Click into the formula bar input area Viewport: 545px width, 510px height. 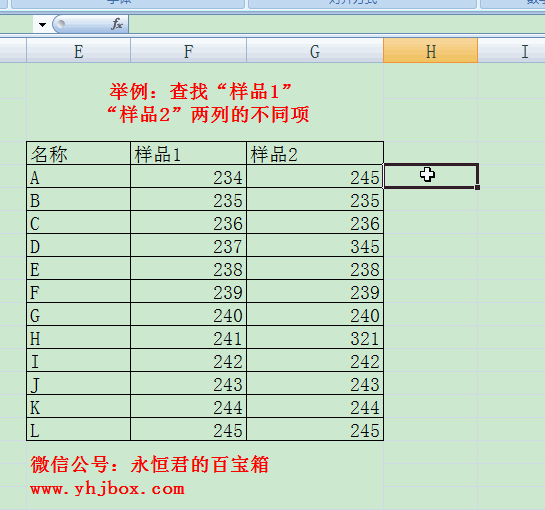coord(336,24)
